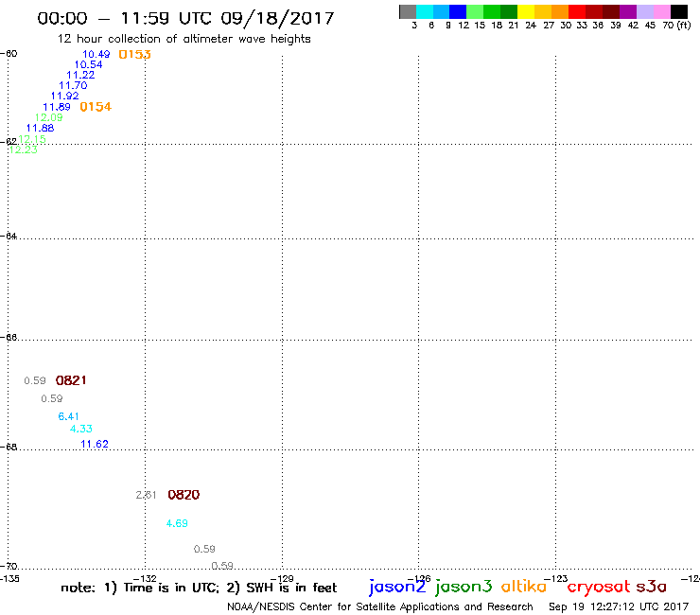Select the purple swatch in the color scale
The width and height of the screenshot is (700, 615).
coord(628,11)
